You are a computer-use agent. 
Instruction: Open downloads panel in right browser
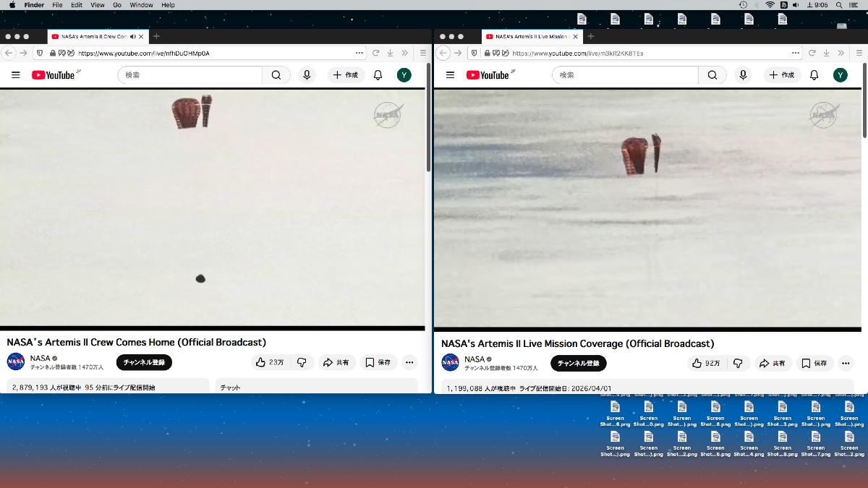point(825,53)
